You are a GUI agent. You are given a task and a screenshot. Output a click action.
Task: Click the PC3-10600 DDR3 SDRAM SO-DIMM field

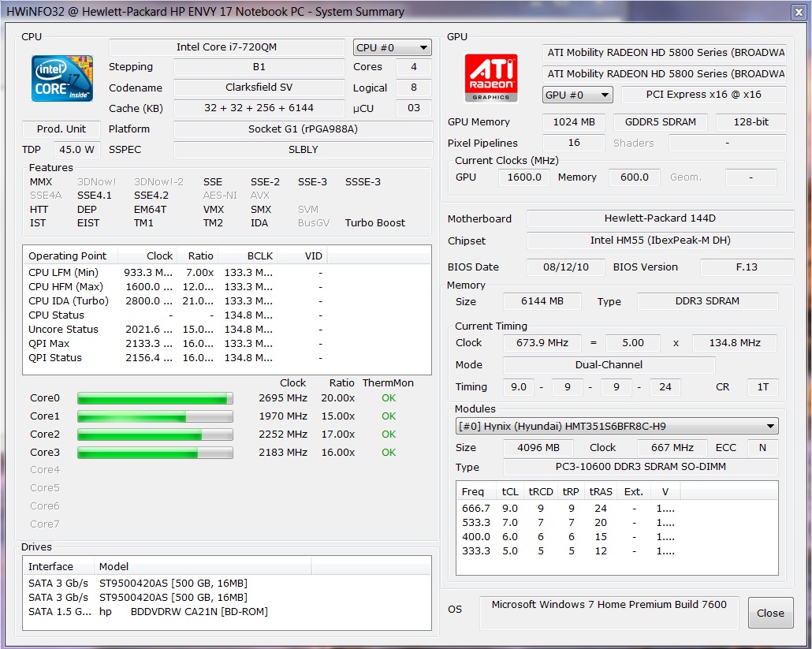(x=640, y=467)
